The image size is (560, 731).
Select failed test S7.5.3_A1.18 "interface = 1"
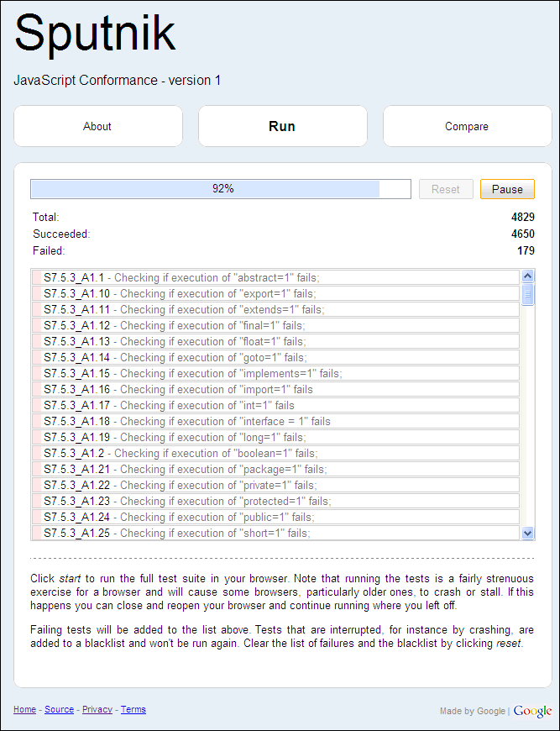coord(276,421)
